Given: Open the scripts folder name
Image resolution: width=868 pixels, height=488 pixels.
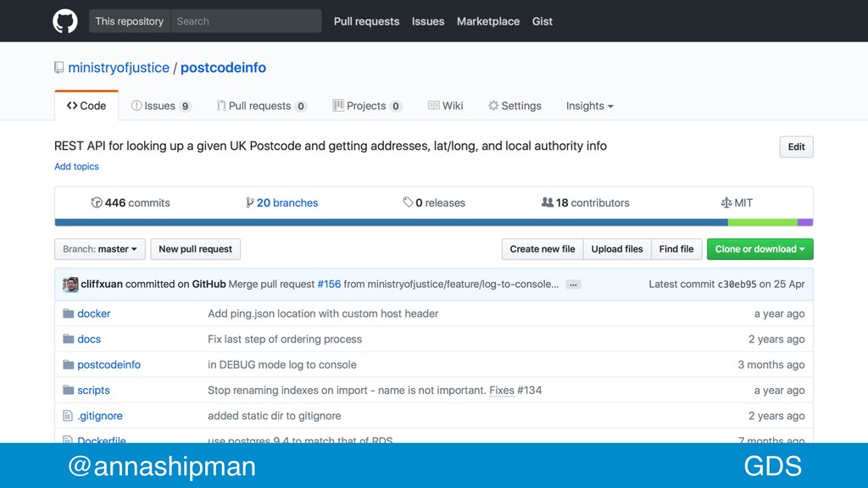Looking at the screenshot, I should tap(93, 390).
